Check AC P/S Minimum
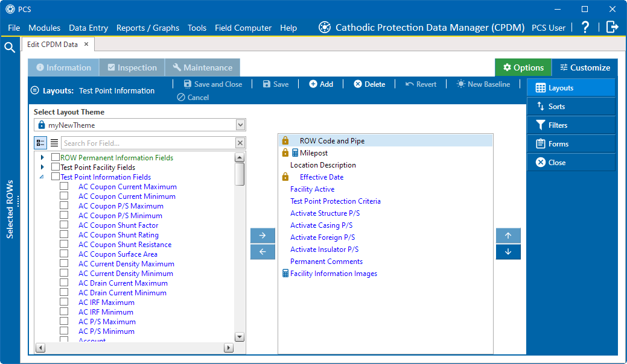627x364 pixels. point(64,330)
